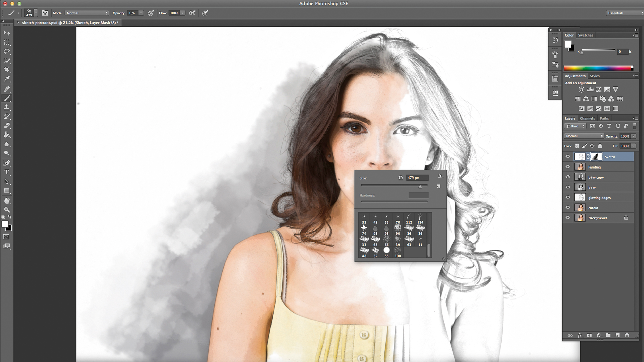This screenshot has width=644, height=362.
Task: Toggle visibility of Painting layer
Action: click(568, 167)
